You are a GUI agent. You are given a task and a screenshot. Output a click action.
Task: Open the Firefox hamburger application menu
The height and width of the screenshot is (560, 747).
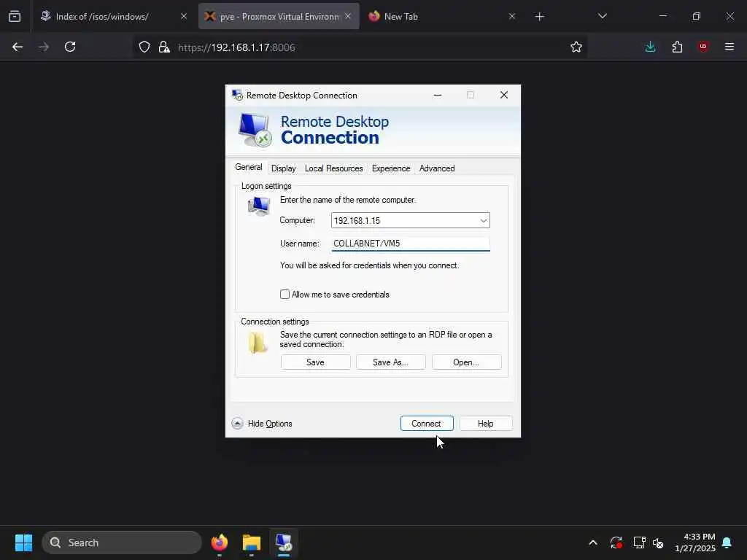click(x=729, y=47)
